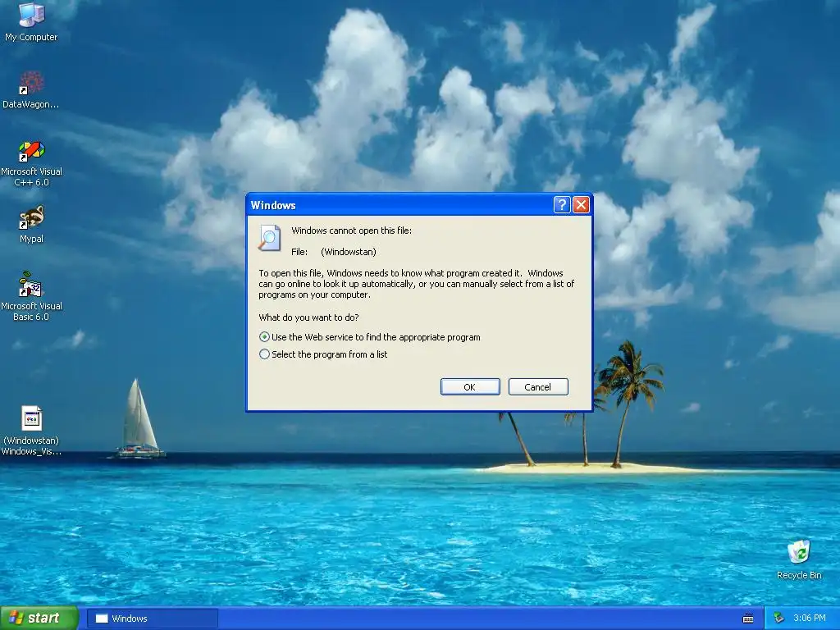Close the Windows dialog with the X

tap(582, 204)
